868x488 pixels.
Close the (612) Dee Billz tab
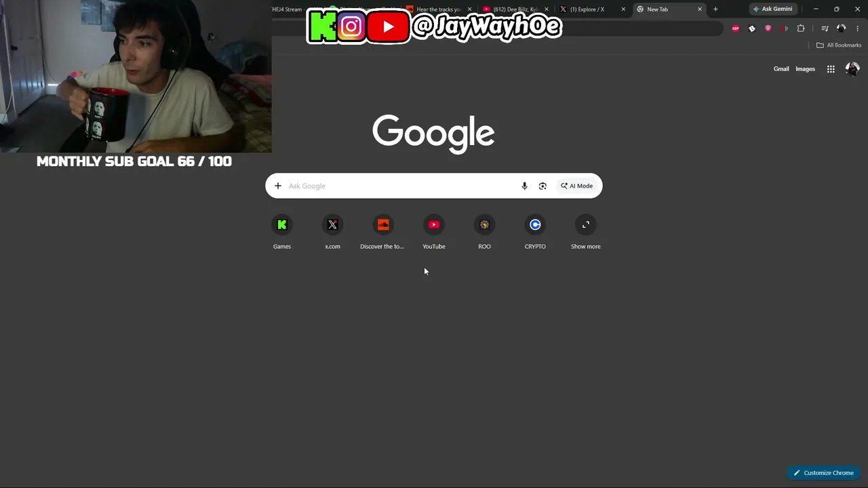point(547,9)
